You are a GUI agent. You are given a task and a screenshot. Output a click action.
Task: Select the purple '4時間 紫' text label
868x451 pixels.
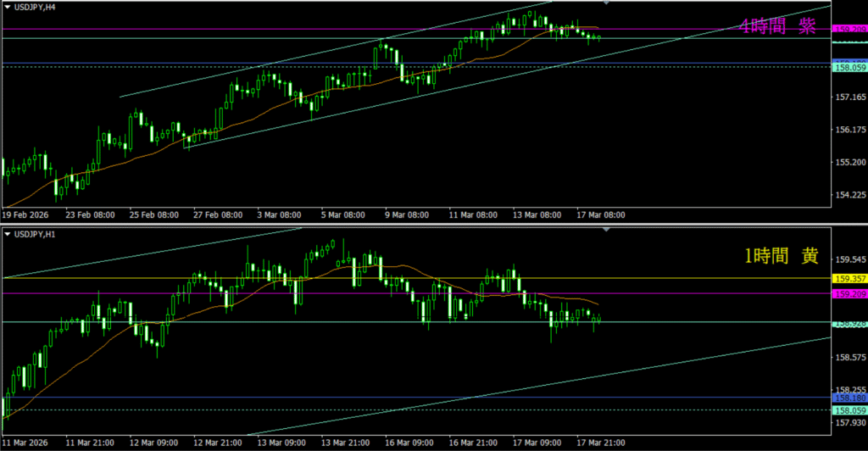pyautogui.click(x=776, y=26)
